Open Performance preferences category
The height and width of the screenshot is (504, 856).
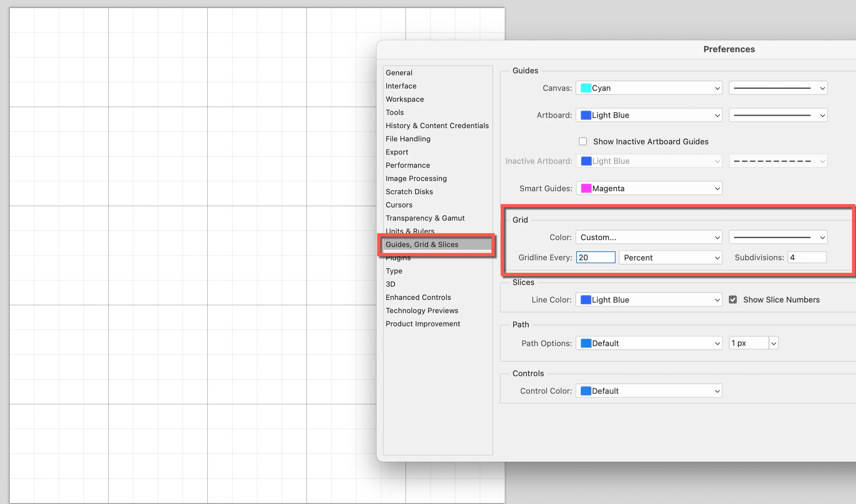(x=408, y=165)
